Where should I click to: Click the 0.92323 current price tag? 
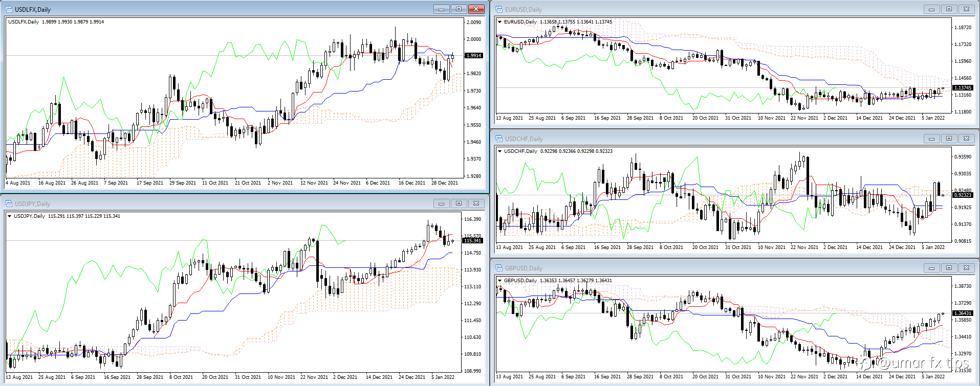point(963,195)
